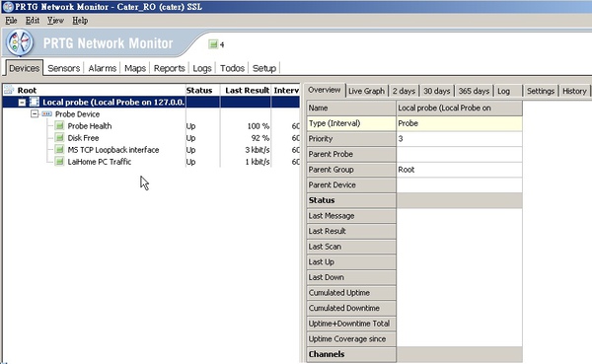Switch to the Devices tab
This screenshot has height=364, width=592.
tap(24, 68)
